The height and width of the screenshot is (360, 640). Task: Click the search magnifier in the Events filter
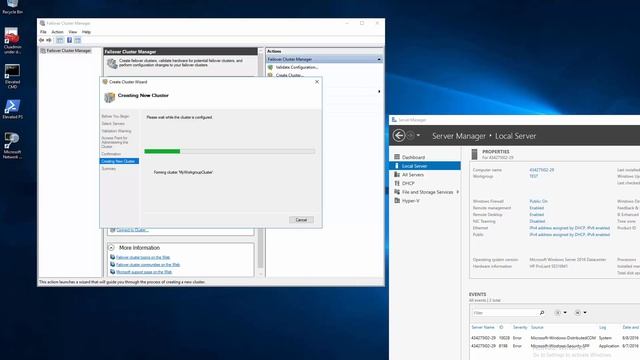[542, 313]
